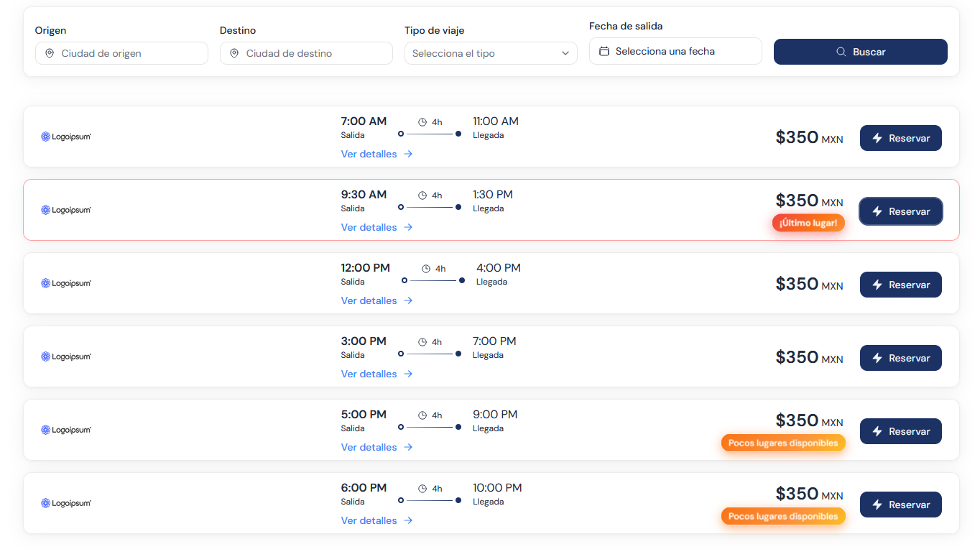980x557 pixels.
Task: Click the location pin icon in Origen field
Action: (50, 53)
